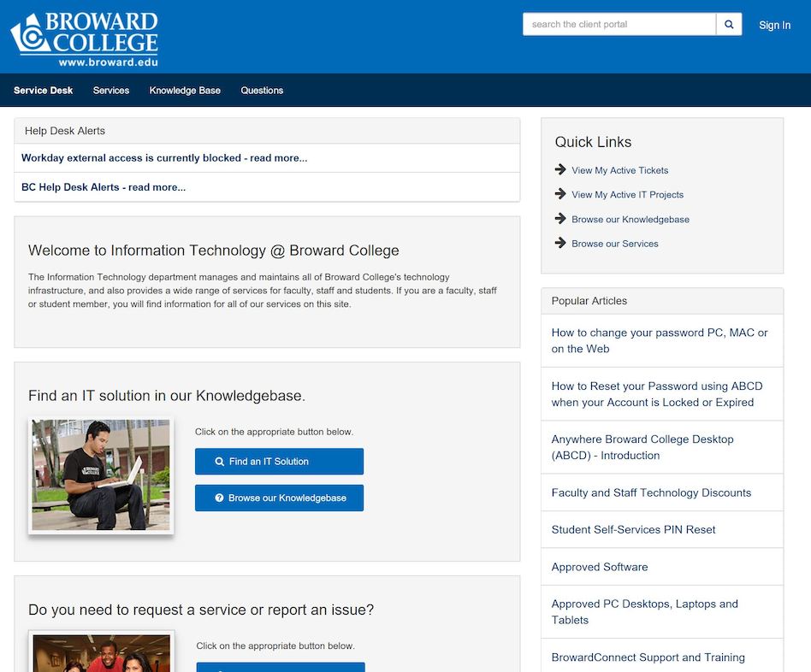Click the Popular Articles heading
The width and height of the screenshot is (811, 672).
(589, 301)
